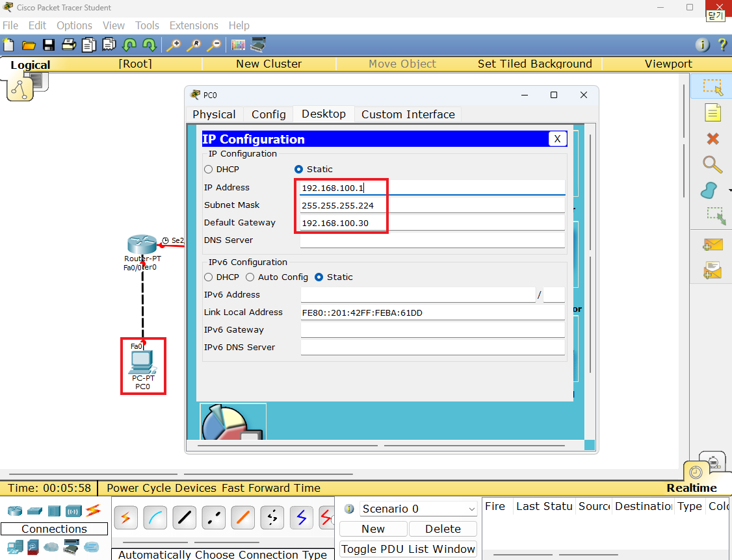Pick the Place Note tool
Image resolution: width=732 pixels, height=560 pixels.
[x=713, y=112]
